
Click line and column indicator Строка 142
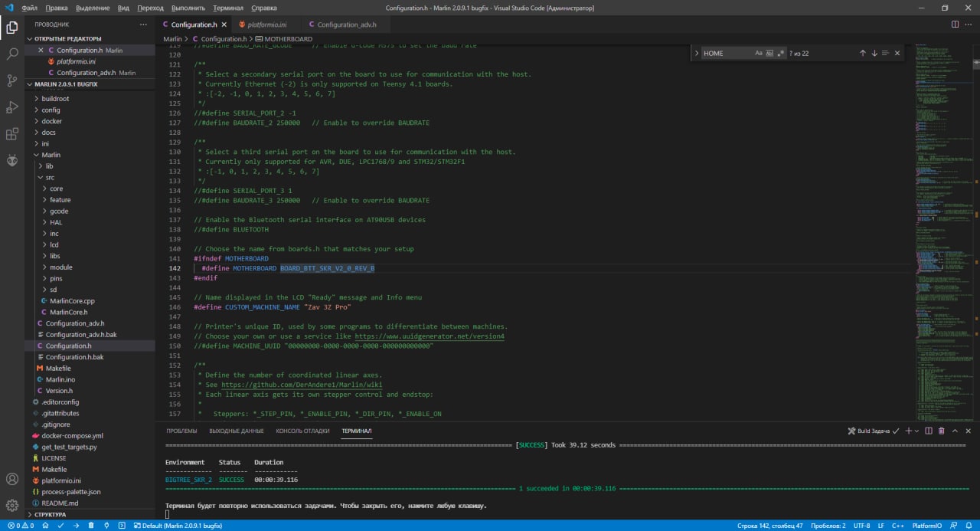pos(770,526)
